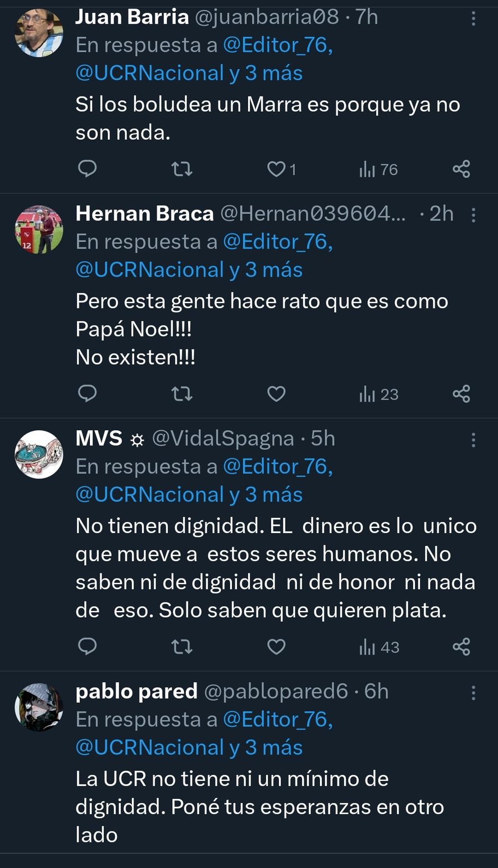The width and height of the screenshot is (498, 868).
Task: Like the MVS tweet
Action: click(276, 647)
